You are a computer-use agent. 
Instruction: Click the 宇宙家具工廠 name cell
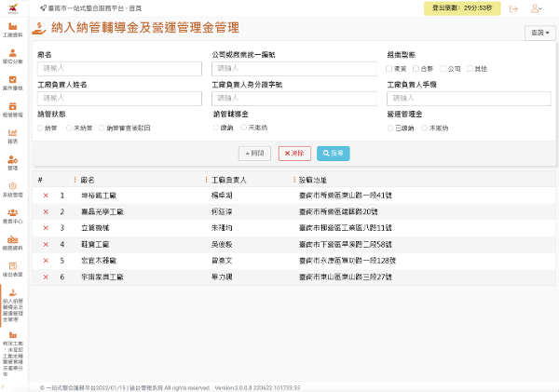point(102,277)
